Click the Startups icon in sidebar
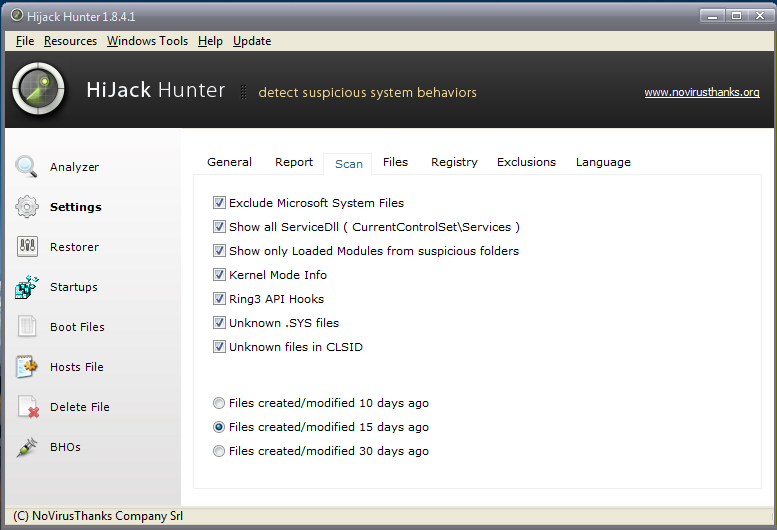 click(x=27, y=287)
